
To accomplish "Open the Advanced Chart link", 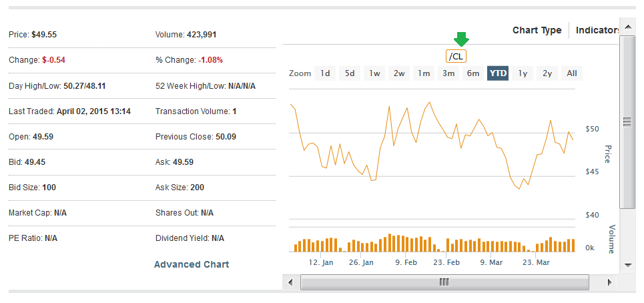I will point(192,264).
